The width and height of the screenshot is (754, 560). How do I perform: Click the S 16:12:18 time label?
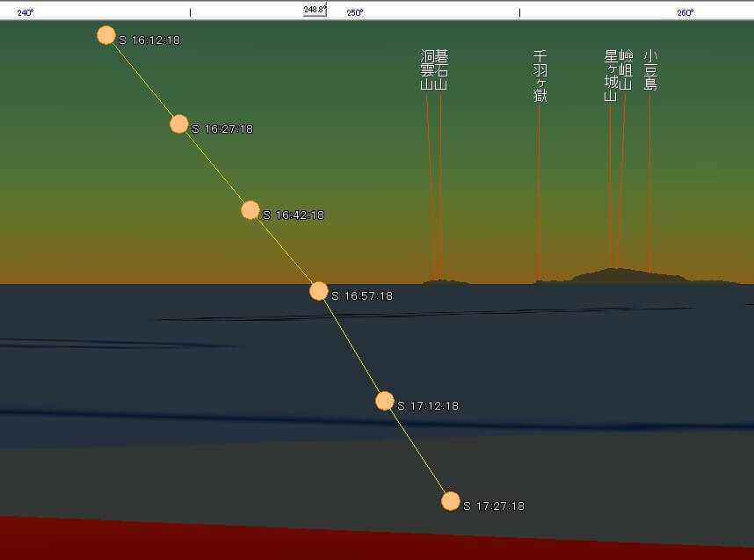pyautogui.click(x=149, y=40)
